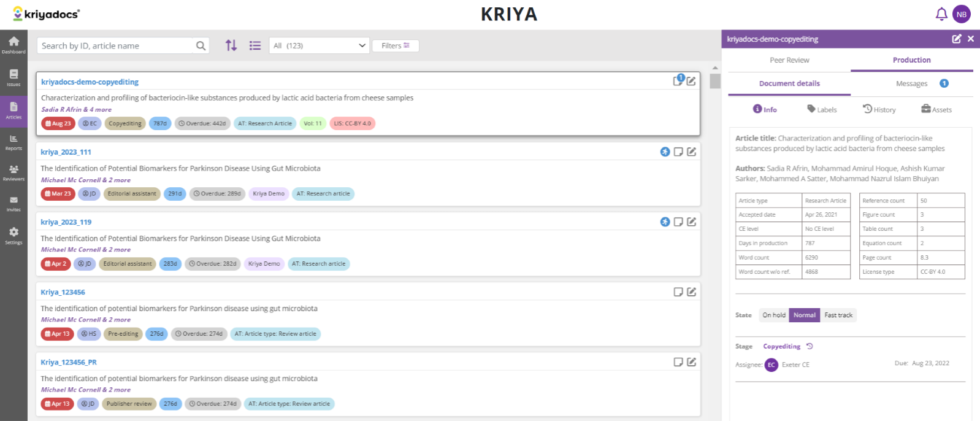The height and width of the screenshot is (421, 980).
Task: Open the Kriya_123456_PR article link
Action: click(x=69, y=362)
